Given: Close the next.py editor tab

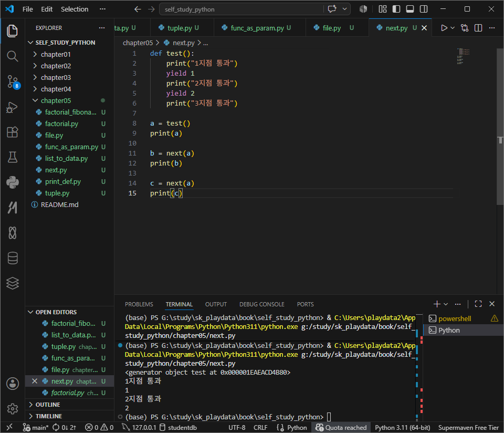Looking at the screenshot, I should click(424, 28).
